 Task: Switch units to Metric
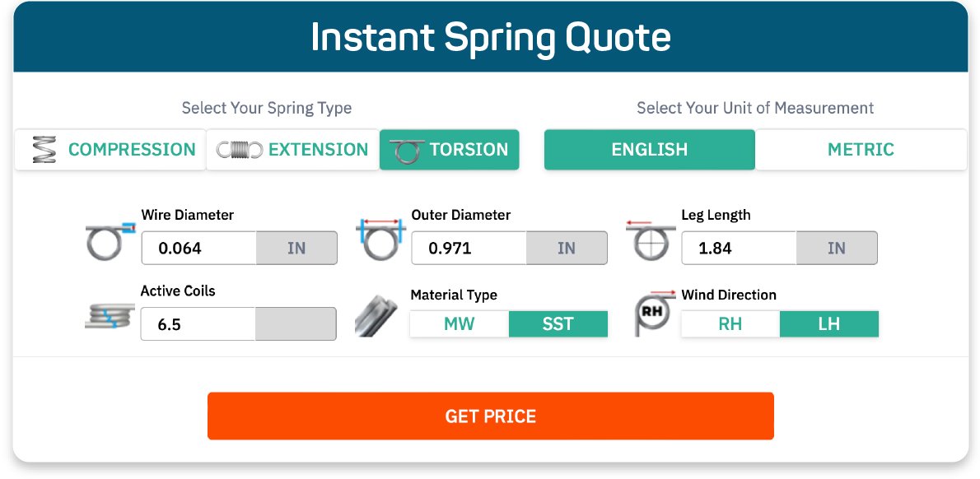tap(861, 150)
